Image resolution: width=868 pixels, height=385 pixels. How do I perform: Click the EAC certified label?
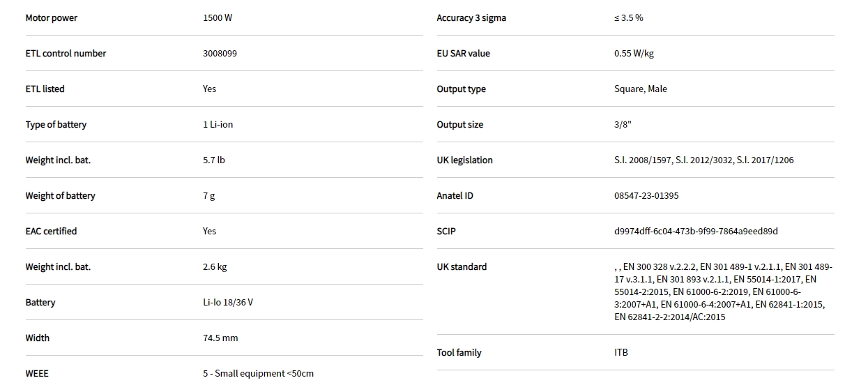51,232
